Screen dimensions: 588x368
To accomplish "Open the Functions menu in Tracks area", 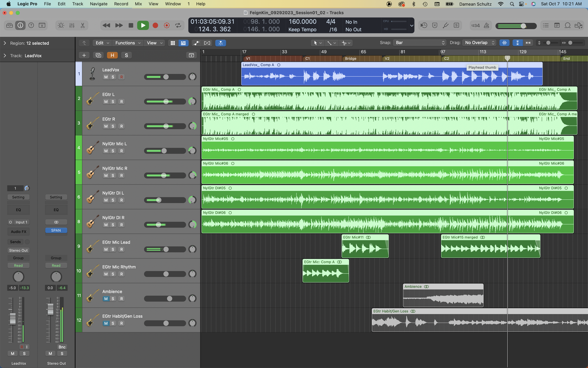I will click(128, 43).
